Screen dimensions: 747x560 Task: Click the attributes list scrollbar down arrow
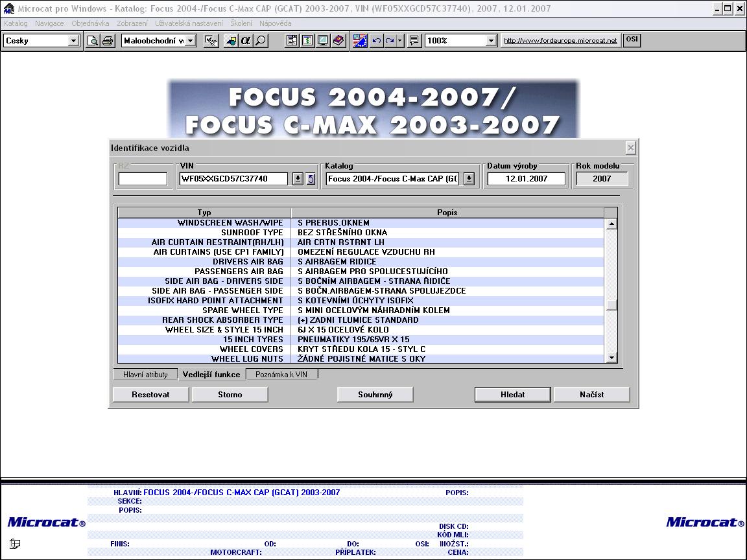(x=611, y=358)
